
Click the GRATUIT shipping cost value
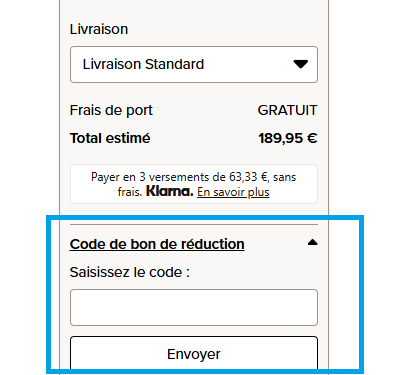287,110
